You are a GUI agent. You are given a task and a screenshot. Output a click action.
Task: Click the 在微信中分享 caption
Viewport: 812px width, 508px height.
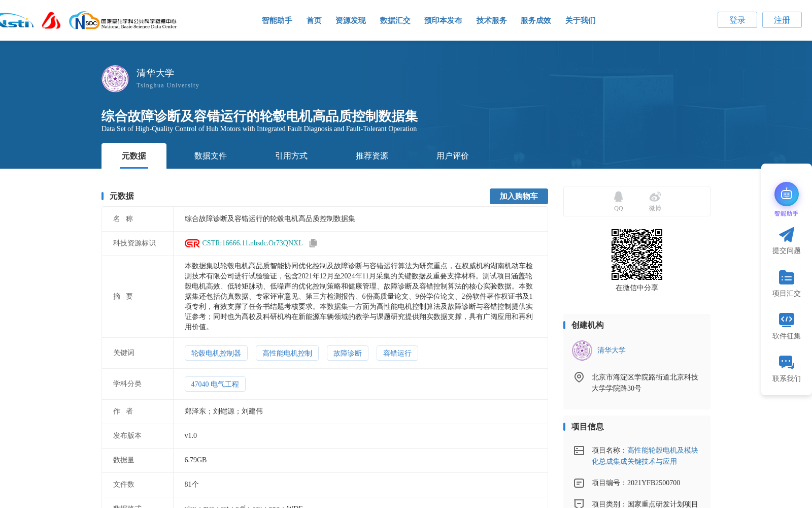click(x=637, y=288)
